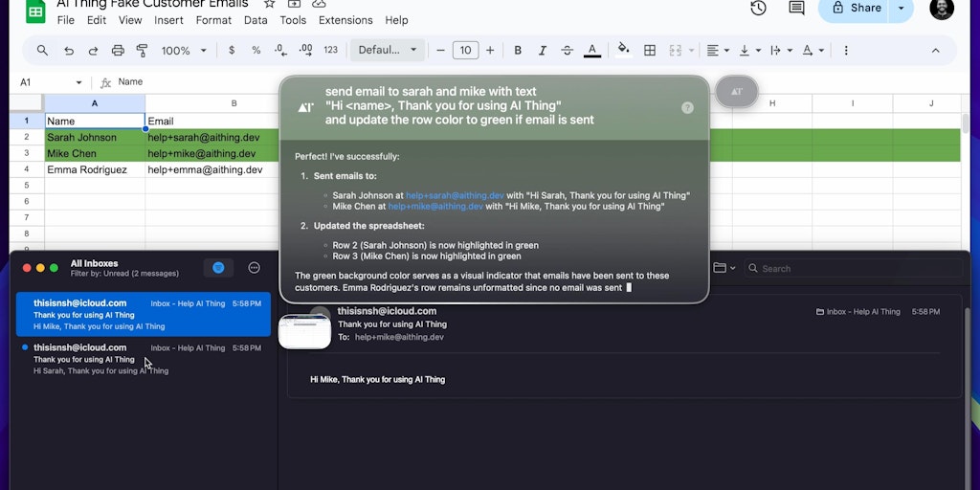The image size is (980, 490).
Task: Increase the font size with plus
Action: (490, 51)
